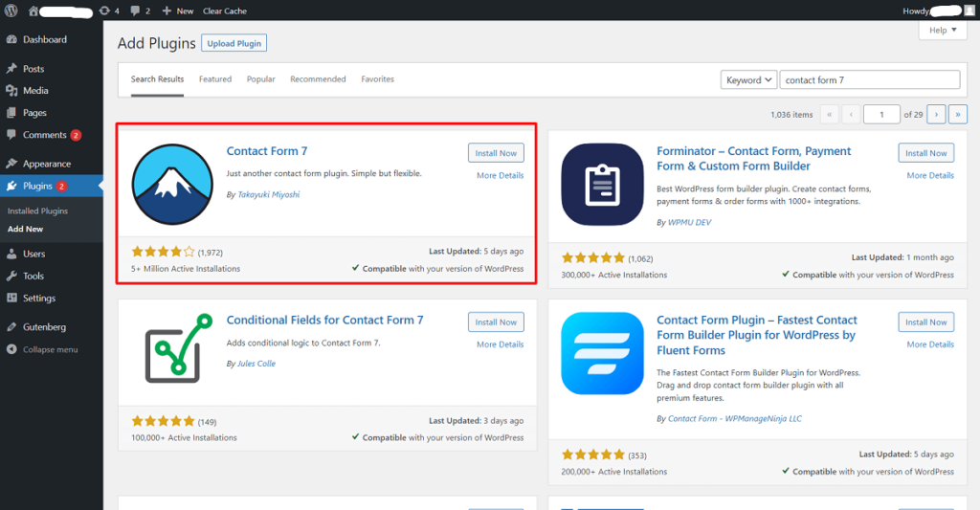
Task: Click the Posts pushpin icon
Action: tap(11, 69)
